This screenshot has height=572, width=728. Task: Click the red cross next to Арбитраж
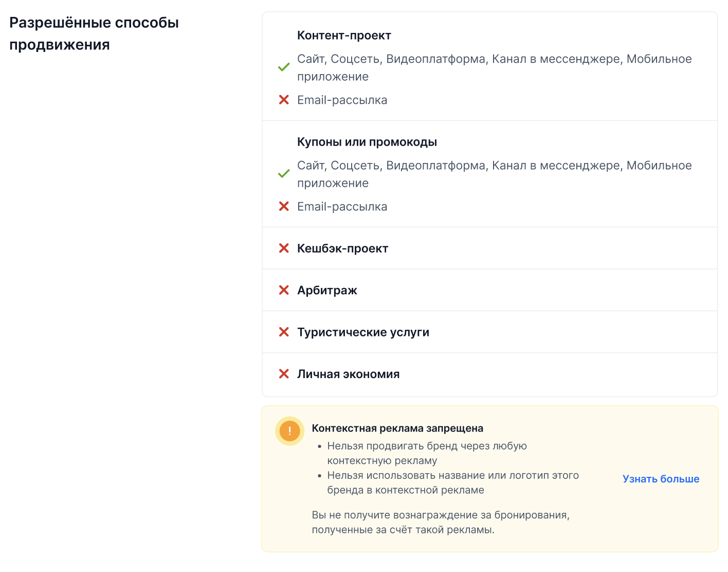pyautogui.click(x=284, y=290)
